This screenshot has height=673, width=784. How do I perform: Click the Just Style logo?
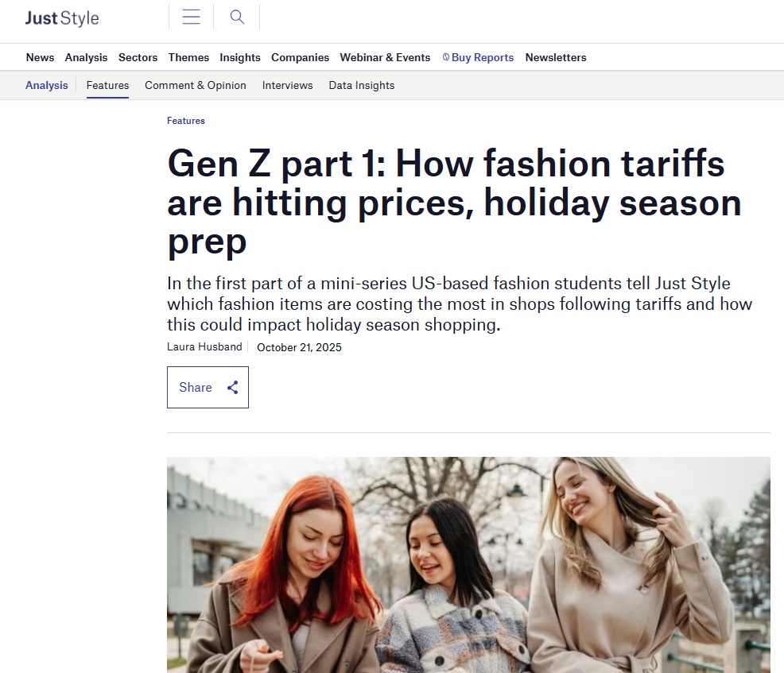click(x=62, y=17)
